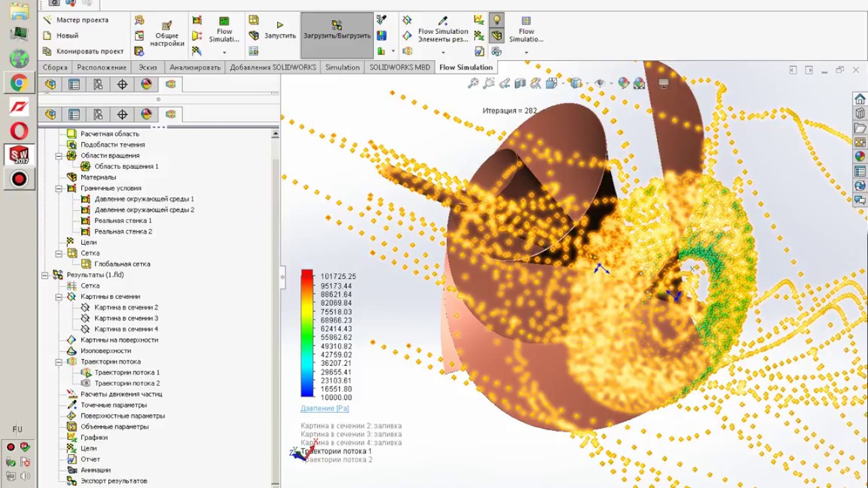Screen dimensions: 868x488
Task: Click legend maximum value 101725.25
Action: point(338,277)
